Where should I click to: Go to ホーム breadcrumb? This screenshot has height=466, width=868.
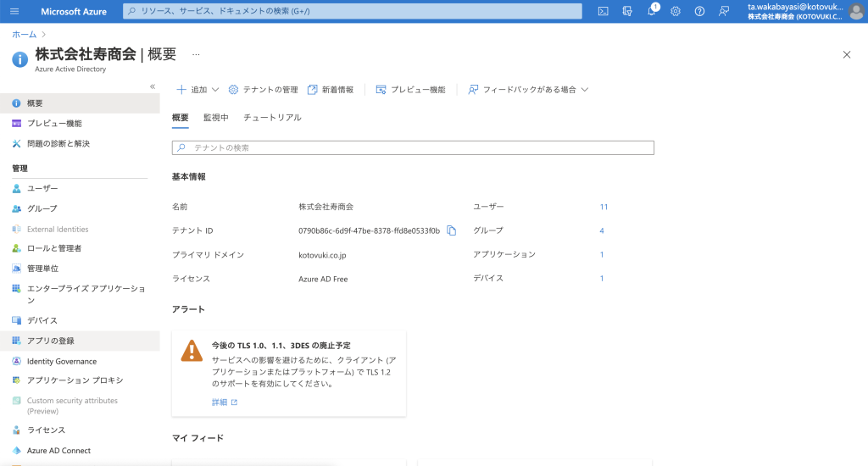click(x=25, y=34)
